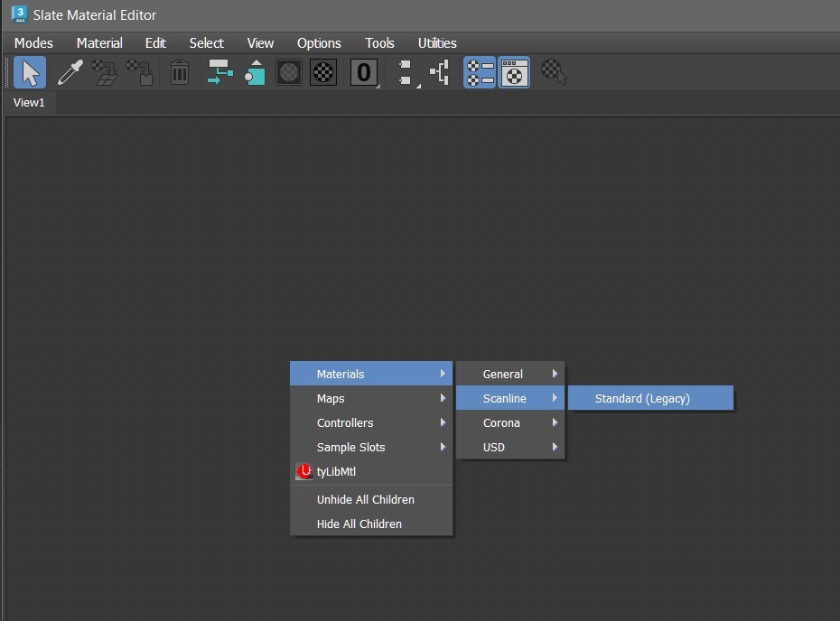Open Material ID Channel zero button
840x621 pixels.
364,72
